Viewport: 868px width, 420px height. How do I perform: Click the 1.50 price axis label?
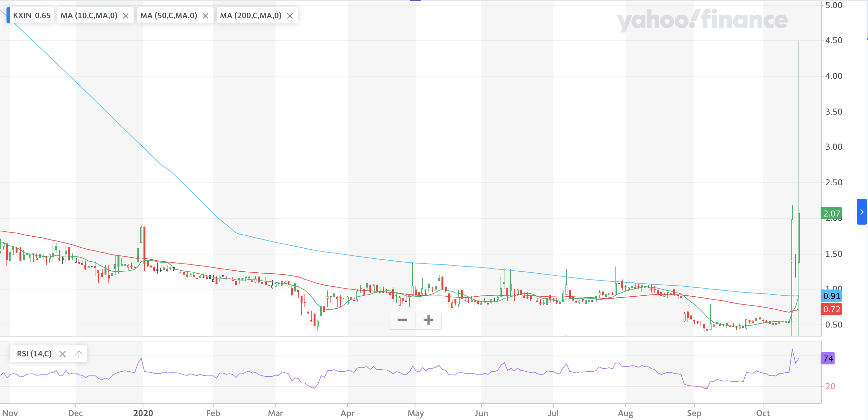[x=834, y=254]
